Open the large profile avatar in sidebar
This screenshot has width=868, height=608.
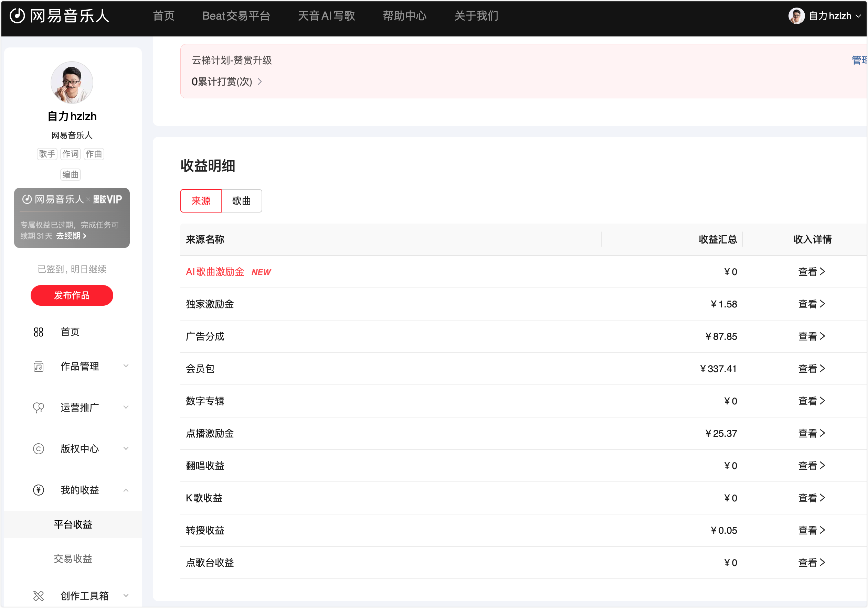click(x=72, y=82)
